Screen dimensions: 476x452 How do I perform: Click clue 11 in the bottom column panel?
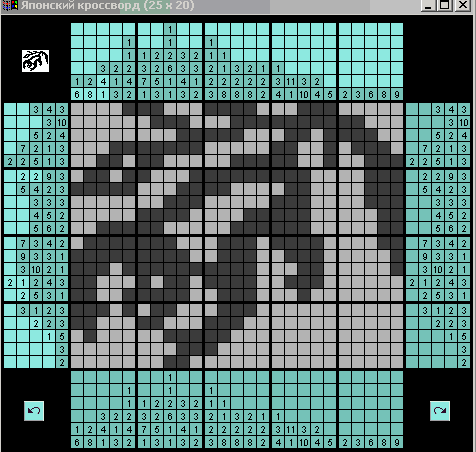(291, 430)
